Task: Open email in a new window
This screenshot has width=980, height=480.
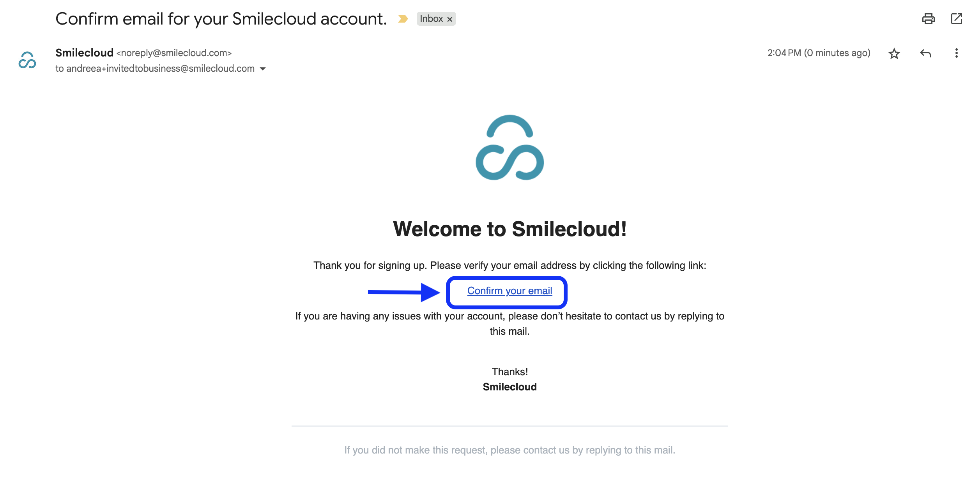Action: click(957, 19)
